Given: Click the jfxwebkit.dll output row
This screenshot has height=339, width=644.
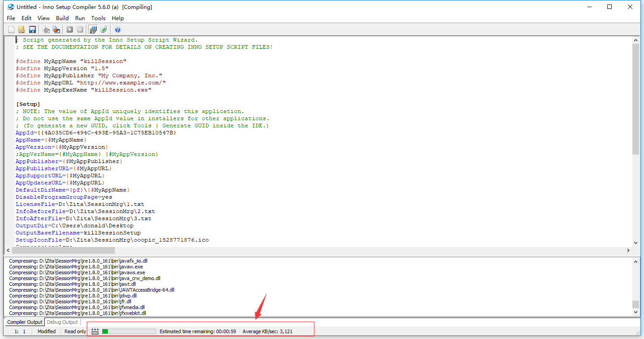Looking at the screenshot, I should coord(78,313).
